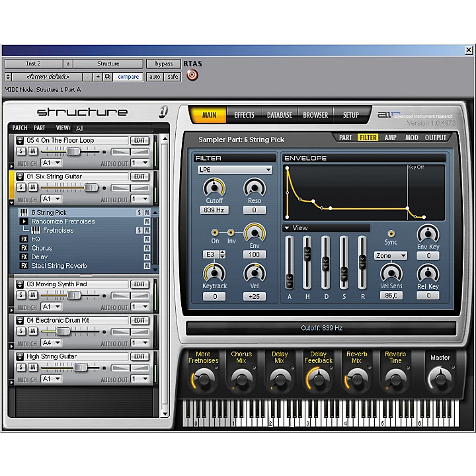Viewport: 476px width, 476px height.
Task: Solo the 6 String Pick part
Action: (x=139, y=212)
